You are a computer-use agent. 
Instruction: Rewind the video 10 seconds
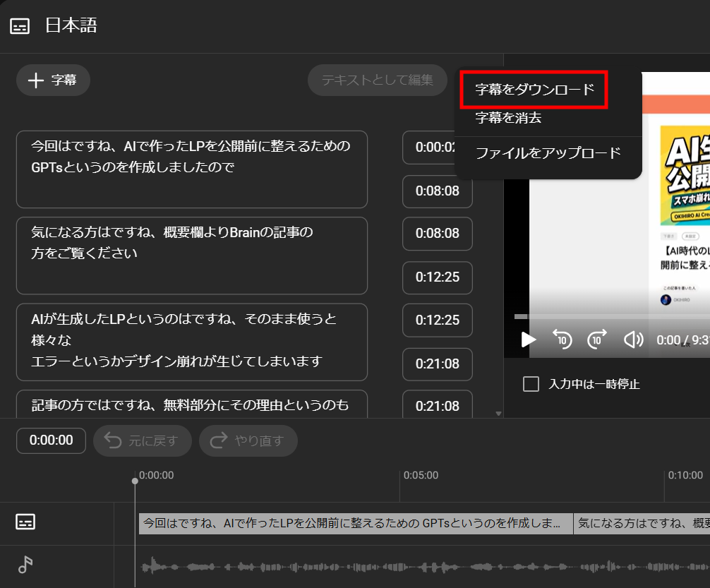(562, 340)
